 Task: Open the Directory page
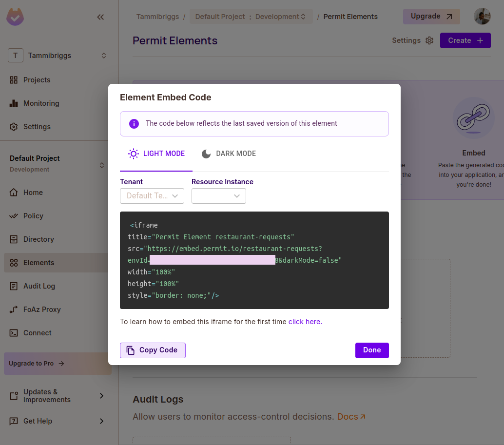[39, 239]
